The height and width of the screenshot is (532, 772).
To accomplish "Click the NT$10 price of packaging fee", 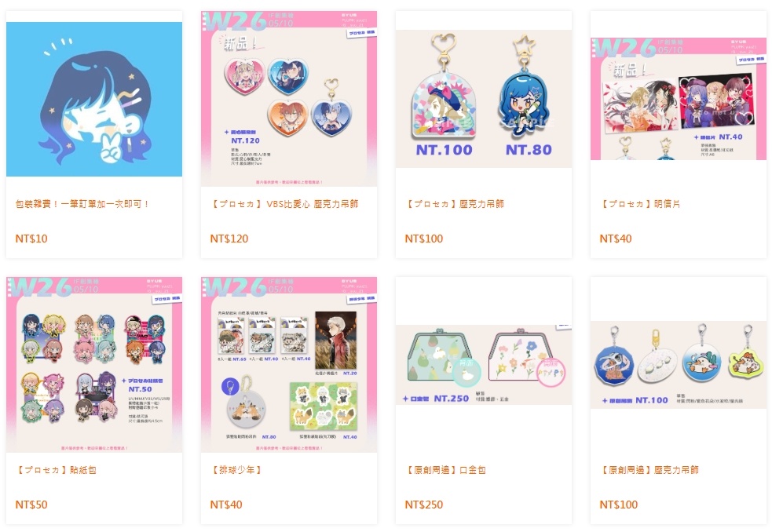I will click(x=31, y=239).
